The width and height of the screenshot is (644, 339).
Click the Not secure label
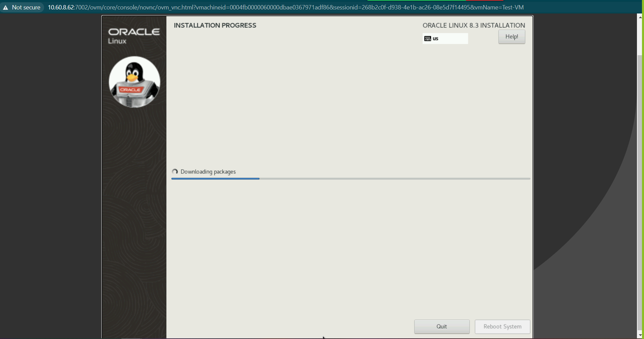[26, 7]
